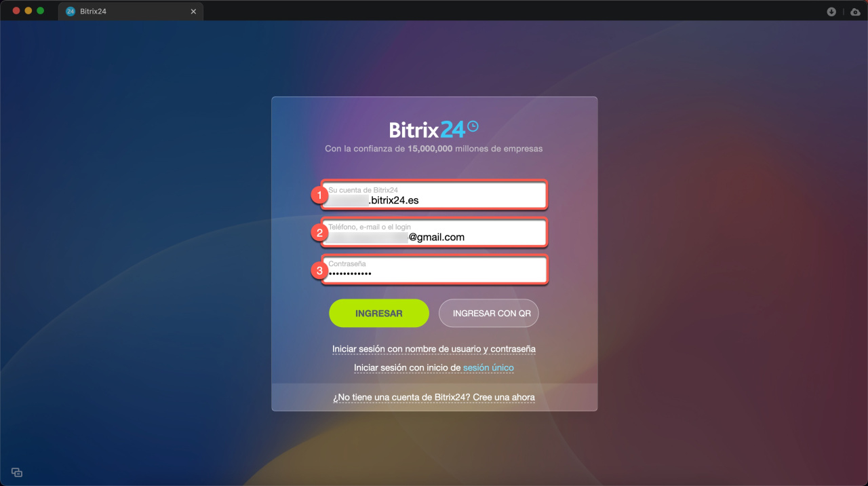Open the downloads arrow icon in title bar
Viewport: 868px width, 486px height.
(x=831, y=12)
